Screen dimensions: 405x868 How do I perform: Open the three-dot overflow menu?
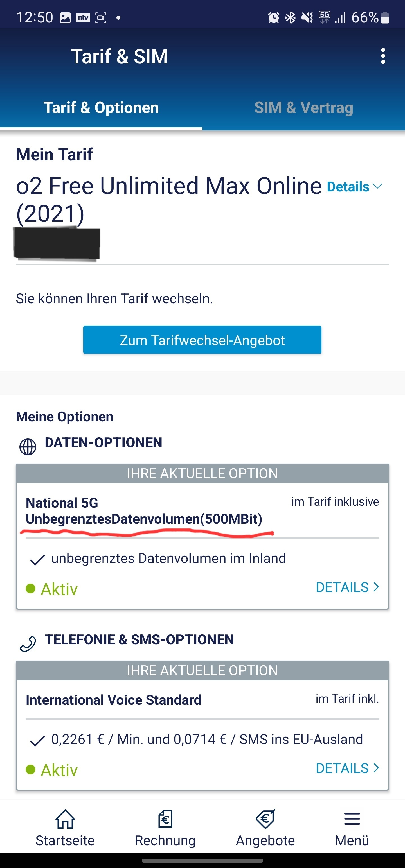(383, 56)
